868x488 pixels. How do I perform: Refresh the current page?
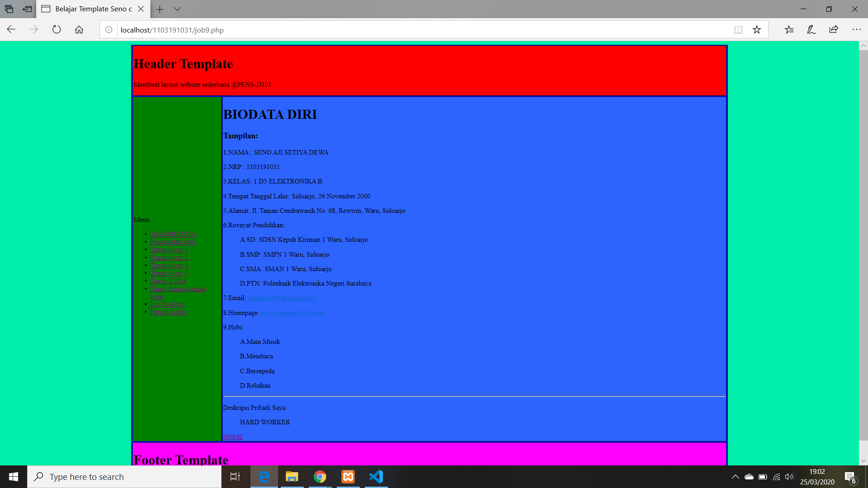click(x=57, y=30)
